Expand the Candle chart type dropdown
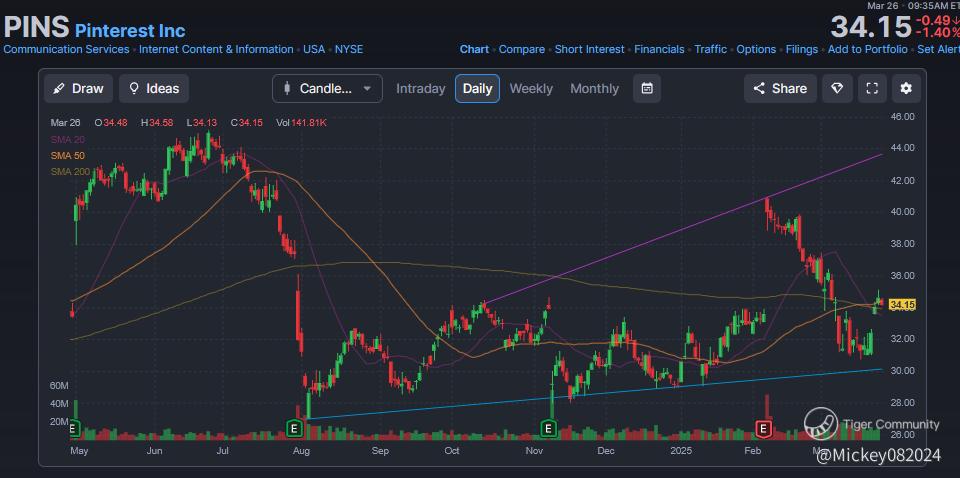Image resolution: width=960 pixels, height=478 pixels. (328, 89)
